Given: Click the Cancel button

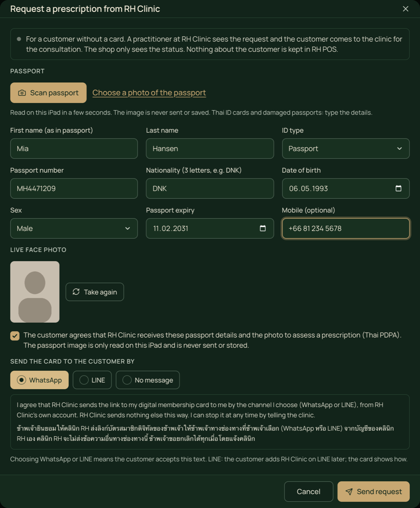Looking at the screenshot, I should coord(309,492).
